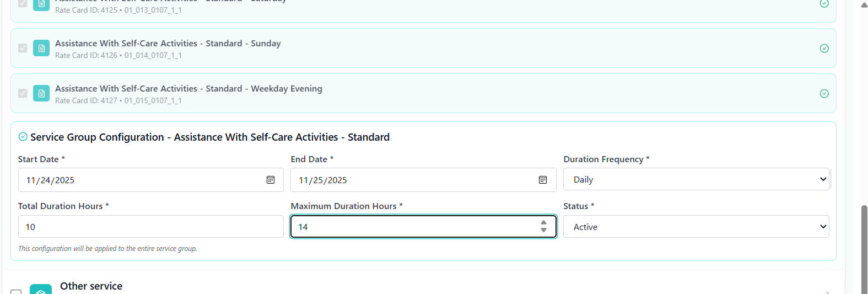
Task: Click the Service Group Configuration check icon
Action: point(23,137)
